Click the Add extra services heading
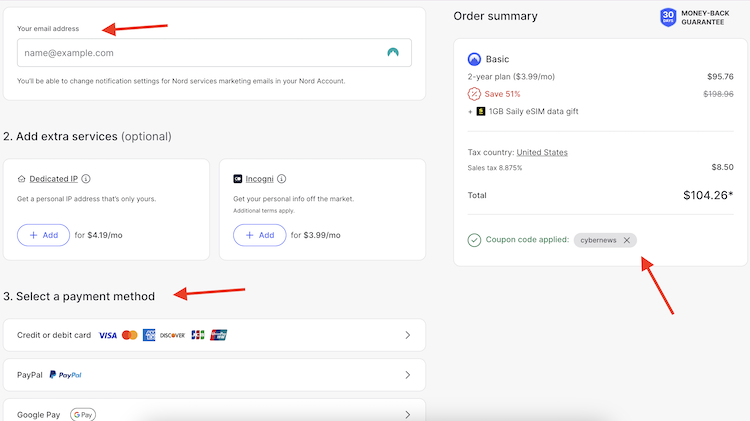The width and height of the screenshot is (750, 421). click(87, 136)
